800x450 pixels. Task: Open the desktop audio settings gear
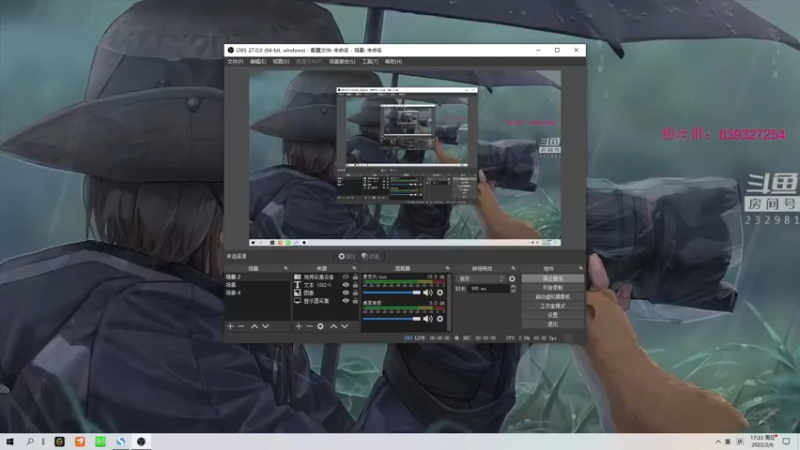pyautogui.click(x=440, y=319)
